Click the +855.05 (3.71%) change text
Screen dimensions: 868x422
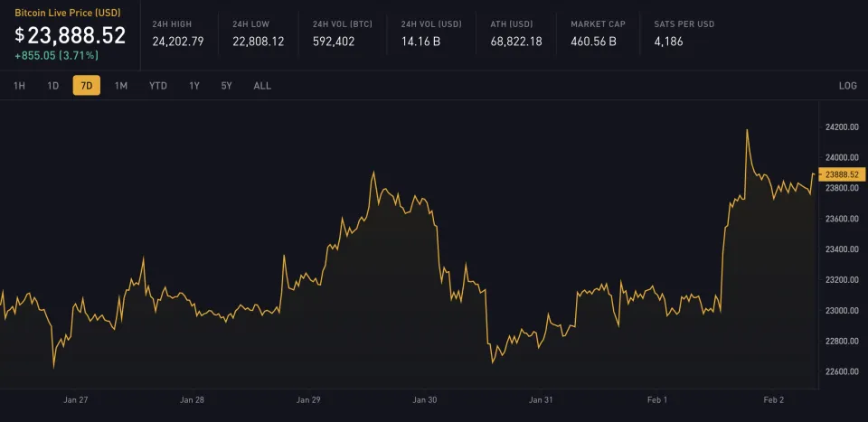(x=57, y=56)
